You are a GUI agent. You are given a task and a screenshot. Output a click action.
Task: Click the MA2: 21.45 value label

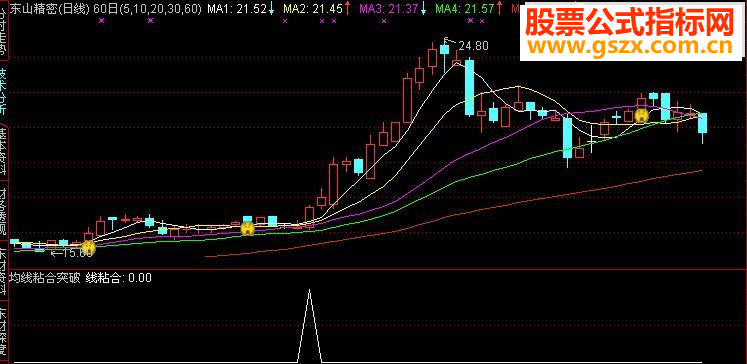tap(313, 9)
